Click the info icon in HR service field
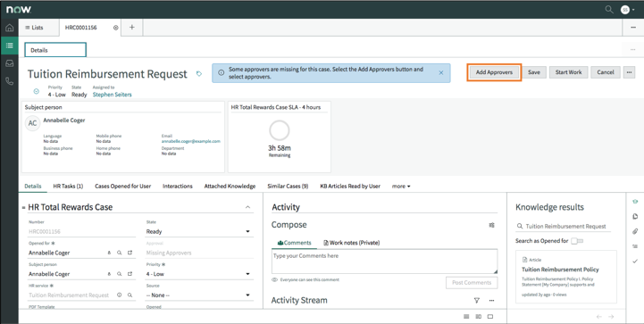Screen dimensions: 644x324 [119, 295]
